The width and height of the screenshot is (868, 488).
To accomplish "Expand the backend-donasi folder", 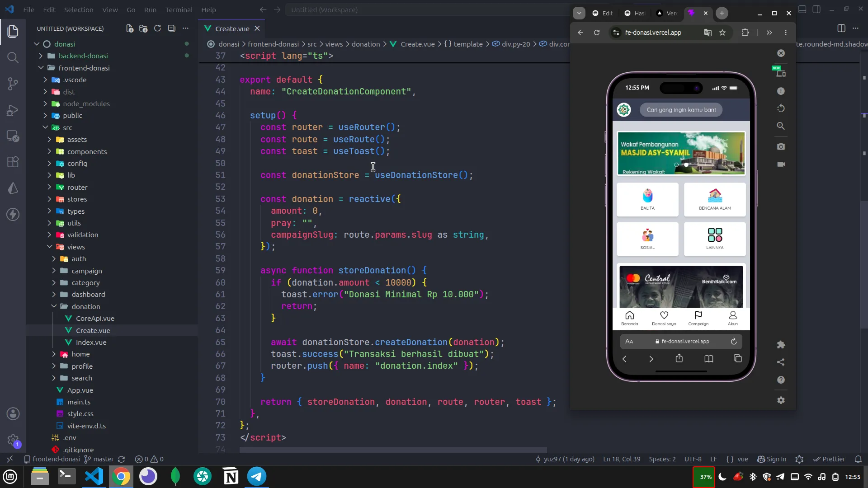I will point(83,56).
